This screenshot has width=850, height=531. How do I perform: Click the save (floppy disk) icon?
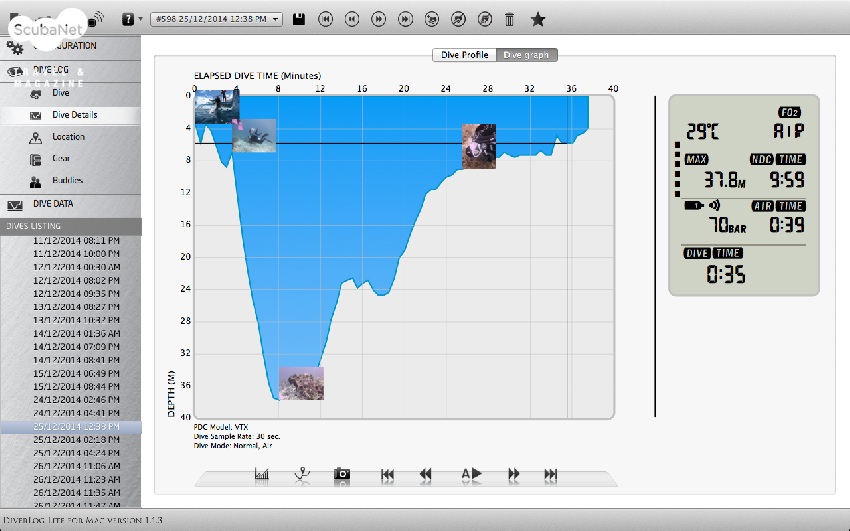(299, 19)
